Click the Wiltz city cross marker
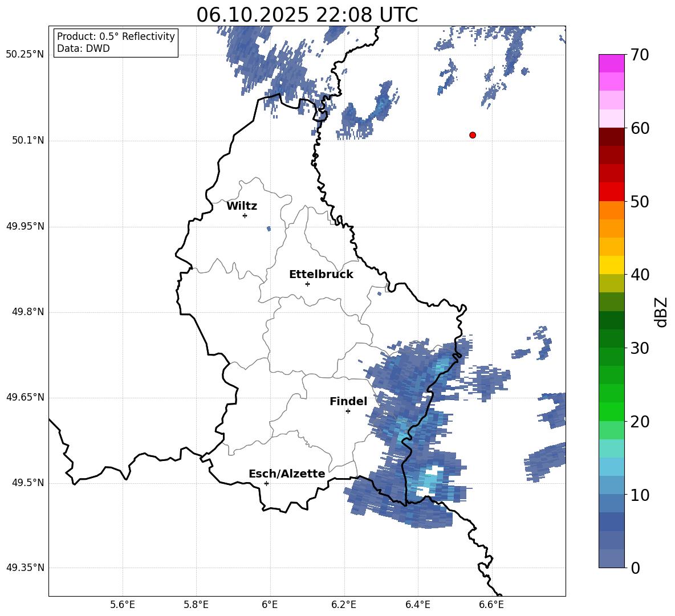This screenshot has width=675, height=616. (x=245, y=215)
